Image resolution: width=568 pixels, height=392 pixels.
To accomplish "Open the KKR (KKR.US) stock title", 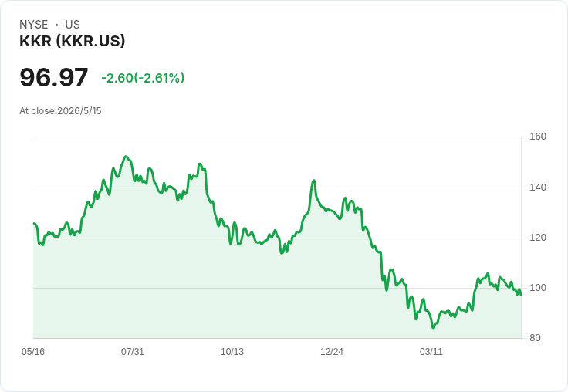I will point(72,41).
